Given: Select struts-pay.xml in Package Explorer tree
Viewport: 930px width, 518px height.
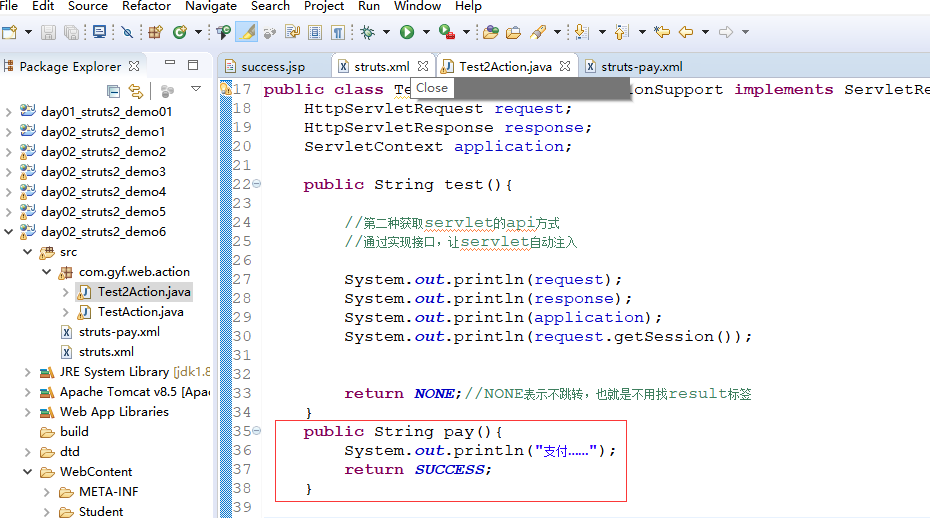Looking at the screenshot, I should point(119,332).
